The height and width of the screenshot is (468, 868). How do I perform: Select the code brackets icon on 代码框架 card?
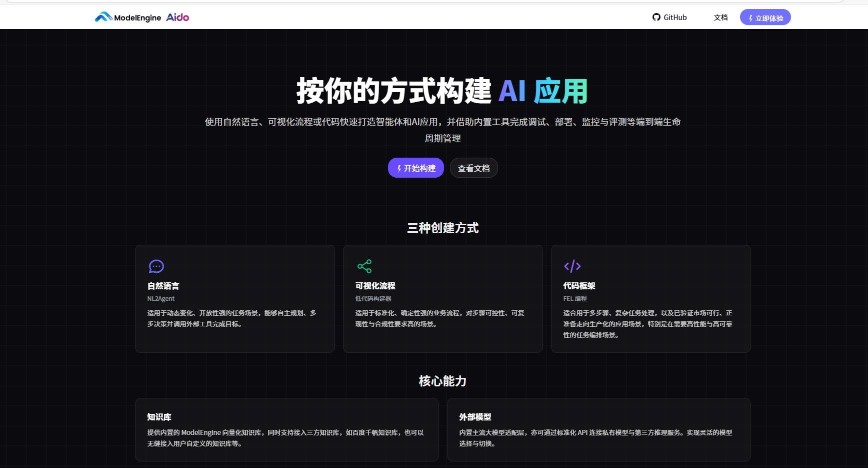coord(572,266)
